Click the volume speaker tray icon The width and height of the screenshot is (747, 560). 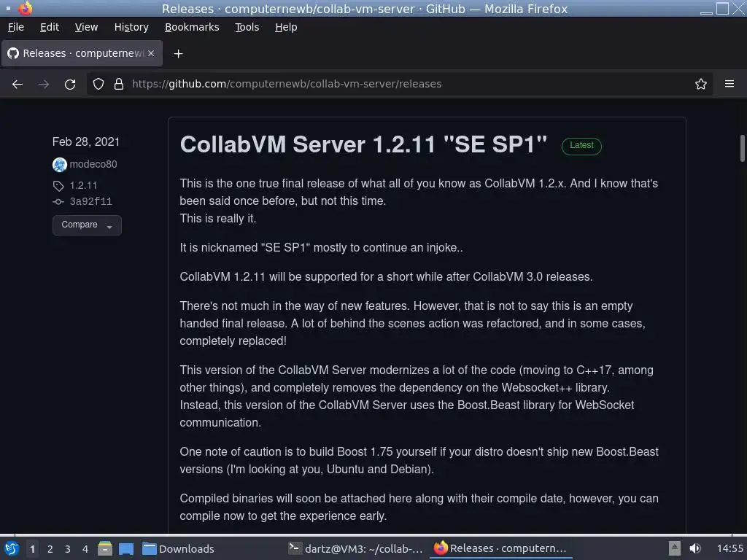click(695, 548)
